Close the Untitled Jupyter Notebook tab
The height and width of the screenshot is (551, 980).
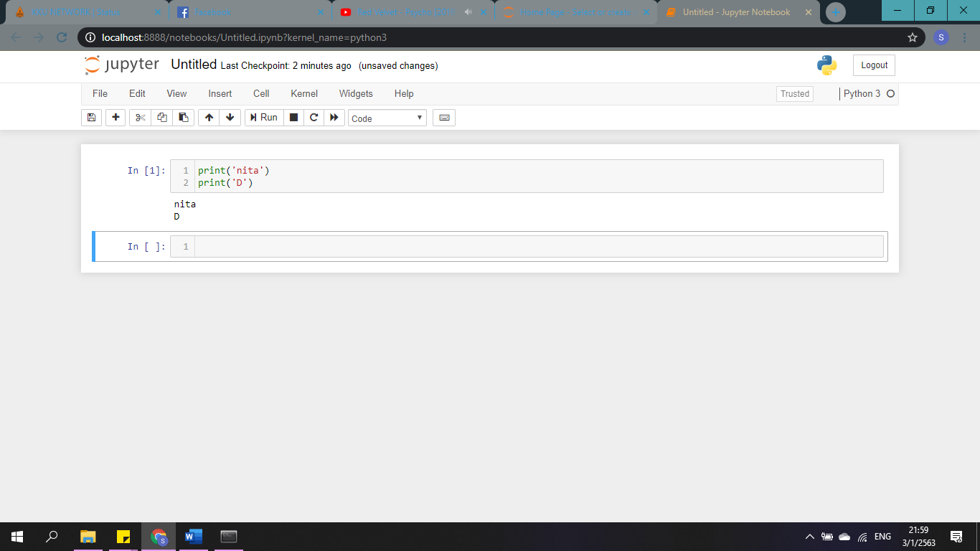[x=808, y=12]
